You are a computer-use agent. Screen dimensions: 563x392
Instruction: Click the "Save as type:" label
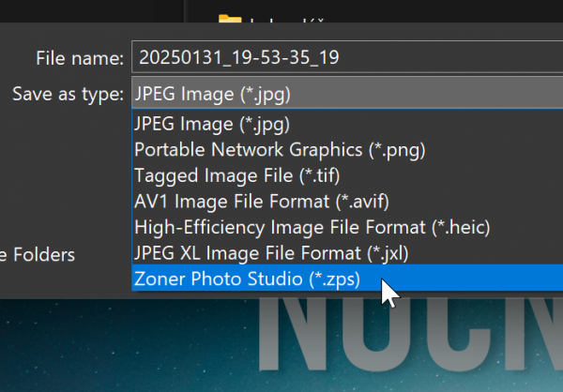click(68, 94)
